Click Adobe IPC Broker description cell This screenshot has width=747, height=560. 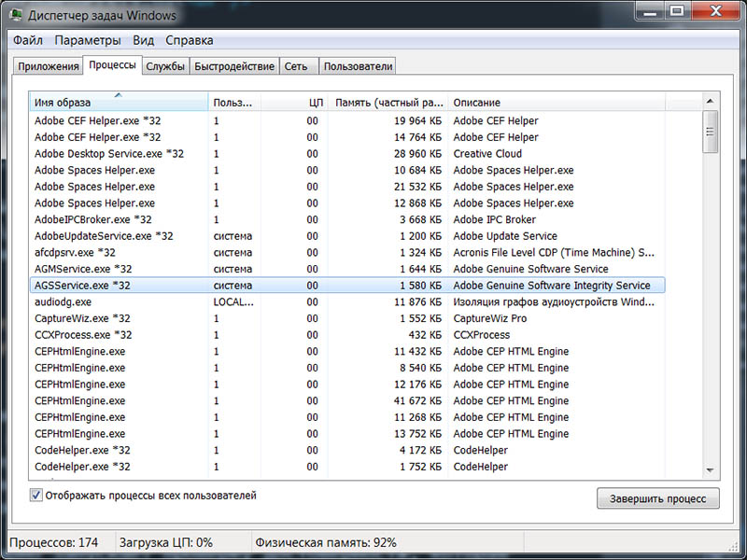click(x=495, y=219)
